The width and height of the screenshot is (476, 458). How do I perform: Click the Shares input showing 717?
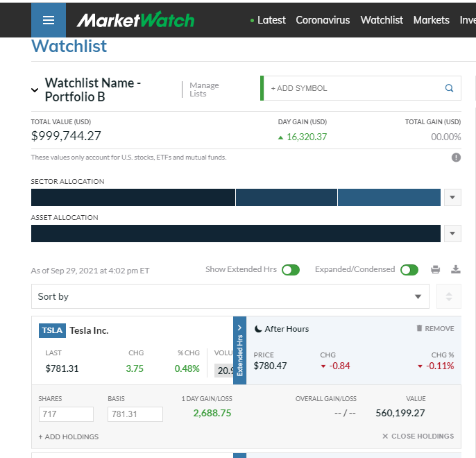(66, 414)
